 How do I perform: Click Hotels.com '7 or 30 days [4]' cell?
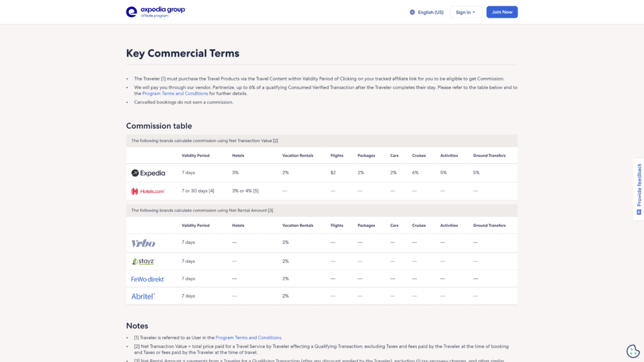(198, 191)
